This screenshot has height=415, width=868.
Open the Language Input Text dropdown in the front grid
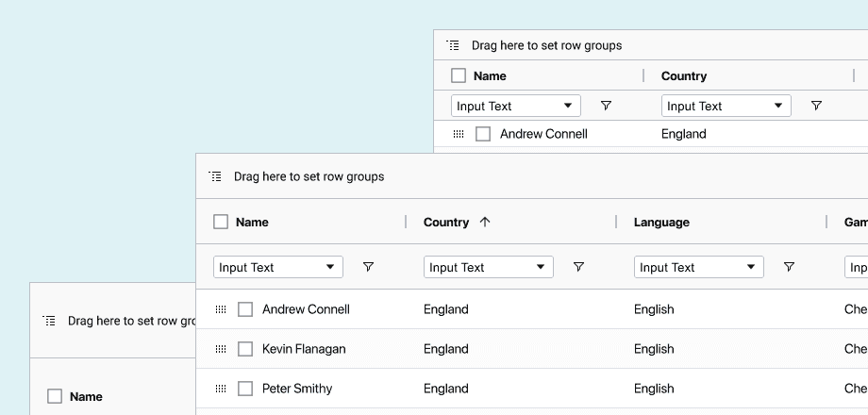698,267
